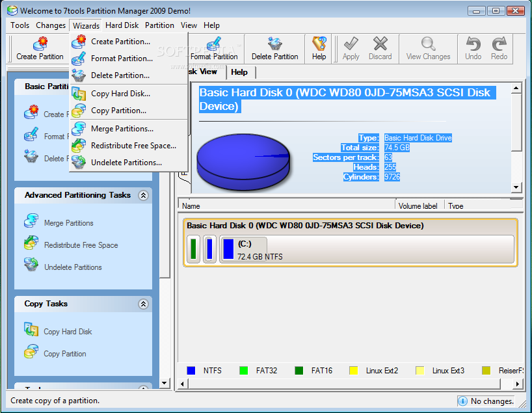Choose Format Partition... in Wizards menu

click(x=129, y=59)
